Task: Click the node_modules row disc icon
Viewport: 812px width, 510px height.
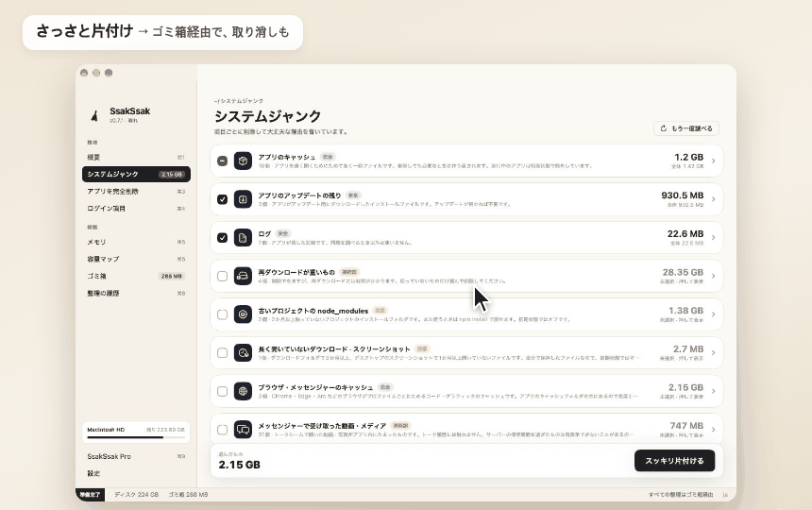Action: (243, 314)
